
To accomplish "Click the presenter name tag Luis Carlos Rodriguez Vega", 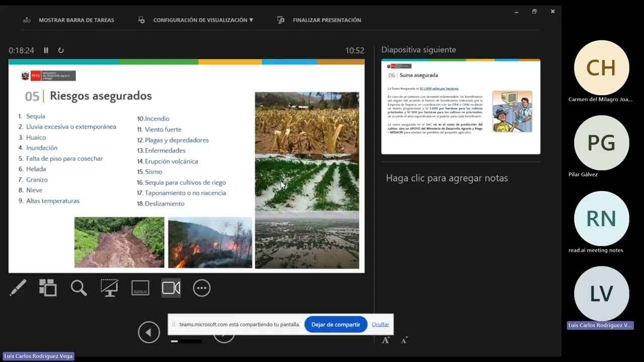I will tap(38, 356).
